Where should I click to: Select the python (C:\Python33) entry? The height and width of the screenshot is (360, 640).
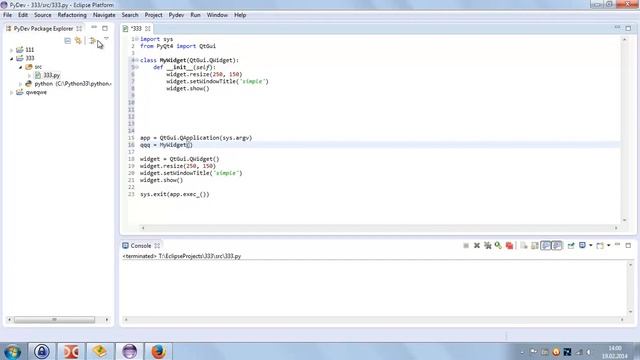(73, 84)
